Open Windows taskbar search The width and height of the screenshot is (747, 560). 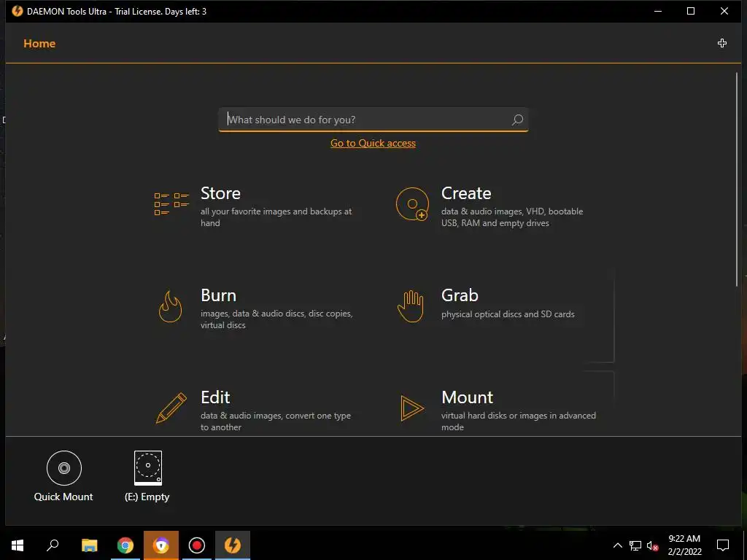point(53,545)
